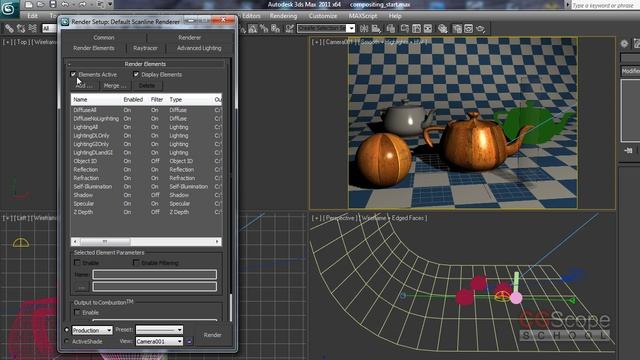
Task: Select the Production render mode radio button
Action: (x=67, y=330)
